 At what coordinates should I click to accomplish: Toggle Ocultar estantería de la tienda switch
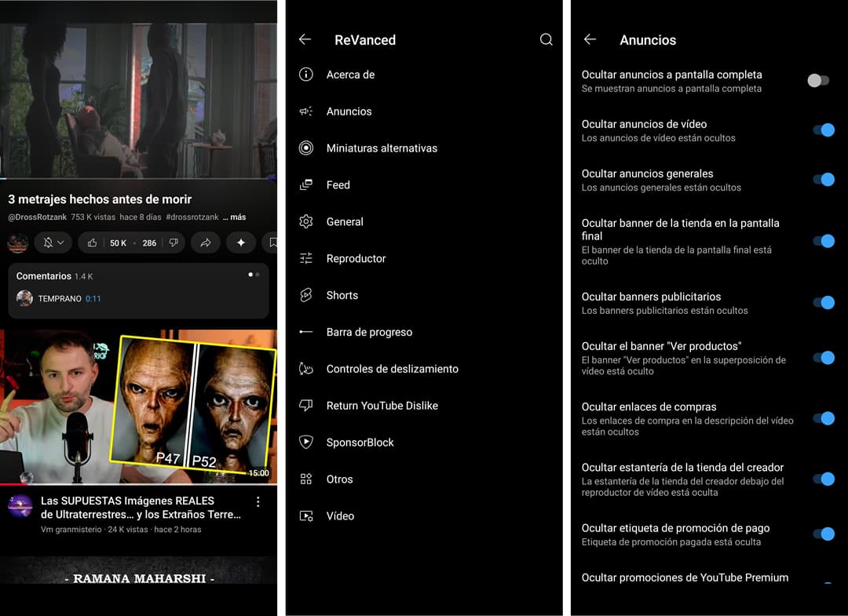[x=824, y=479]
